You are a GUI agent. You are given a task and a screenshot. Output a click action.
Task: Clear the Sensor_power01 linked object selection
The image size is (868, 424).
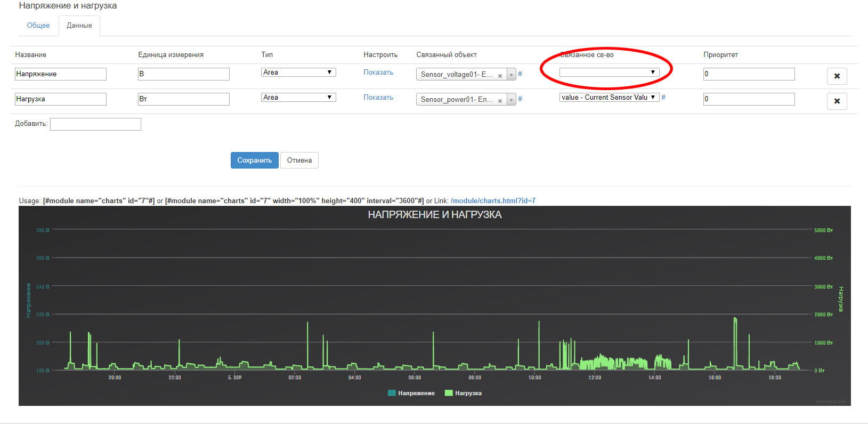click(x=500, y=101)
